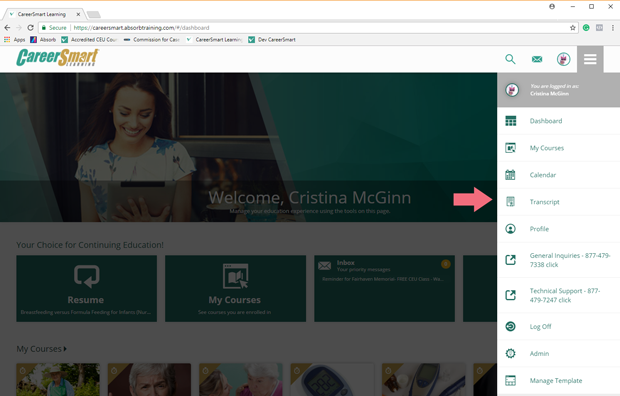The image size is (620, 396).
Task: Click the Chrome profile icon in title bar
Action: coord(552,6)
